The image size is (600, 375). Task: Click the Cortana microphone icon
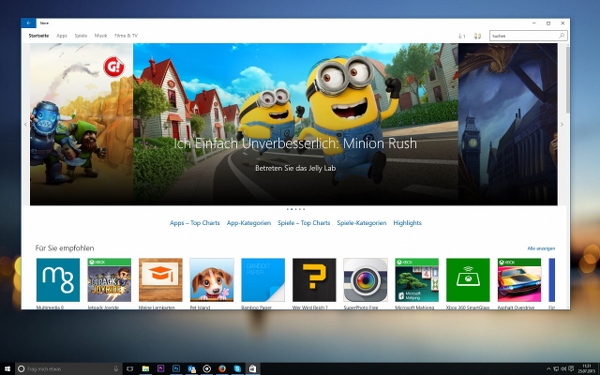[x=116, y=369]
